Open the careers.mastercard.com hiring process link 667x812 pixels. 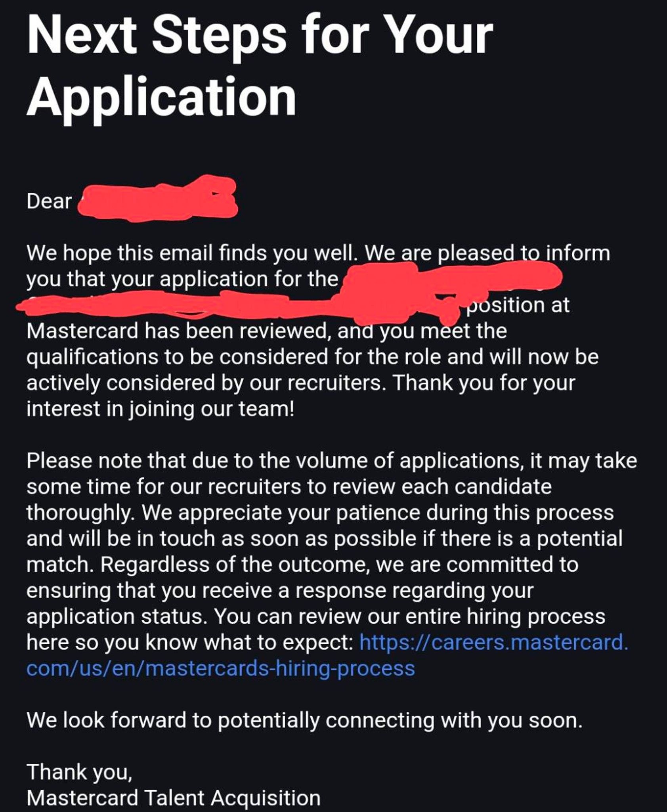(x=494, y=642)
